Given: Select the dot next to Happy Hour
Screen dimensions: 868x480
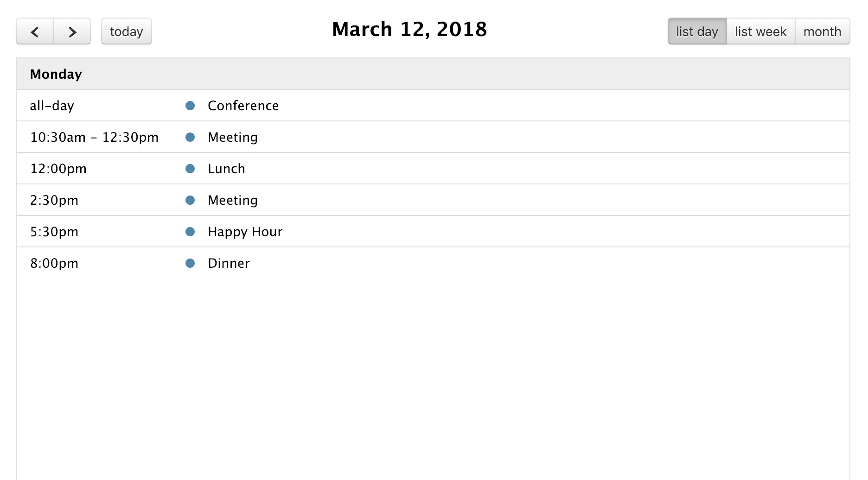Looking at the screenshot, I should (190, 232).
